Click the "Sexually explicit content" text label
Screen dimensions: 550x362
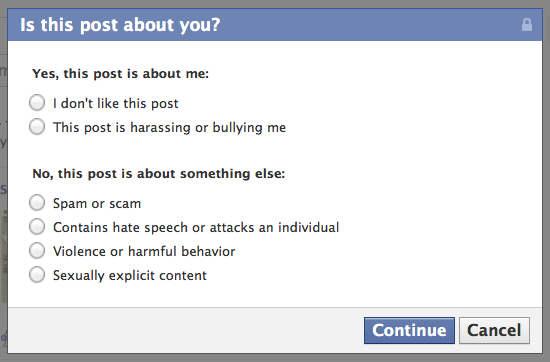click(x=130, y=276)
